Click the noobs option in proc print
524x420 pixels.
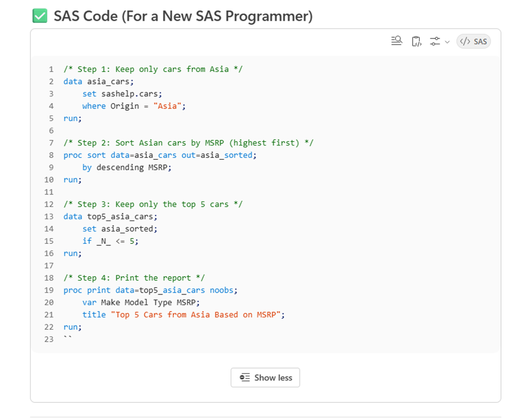point(221,290)
